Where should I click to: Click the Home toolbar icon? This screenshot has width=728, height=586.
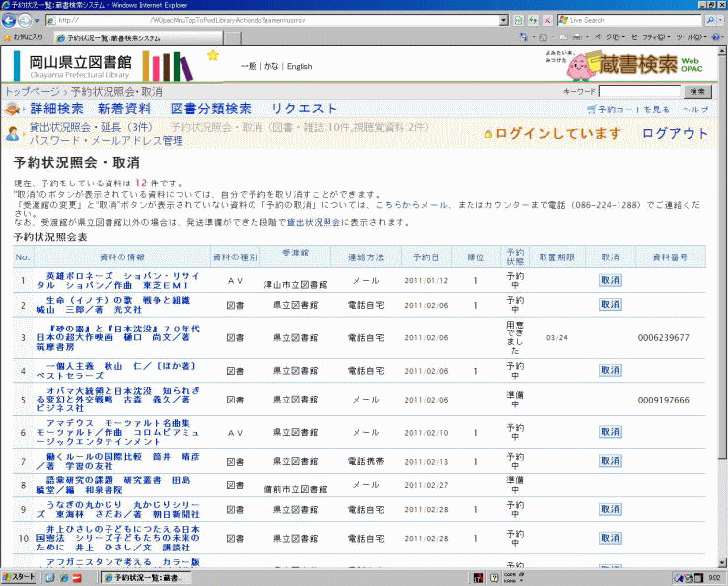[x=524, y=37]
